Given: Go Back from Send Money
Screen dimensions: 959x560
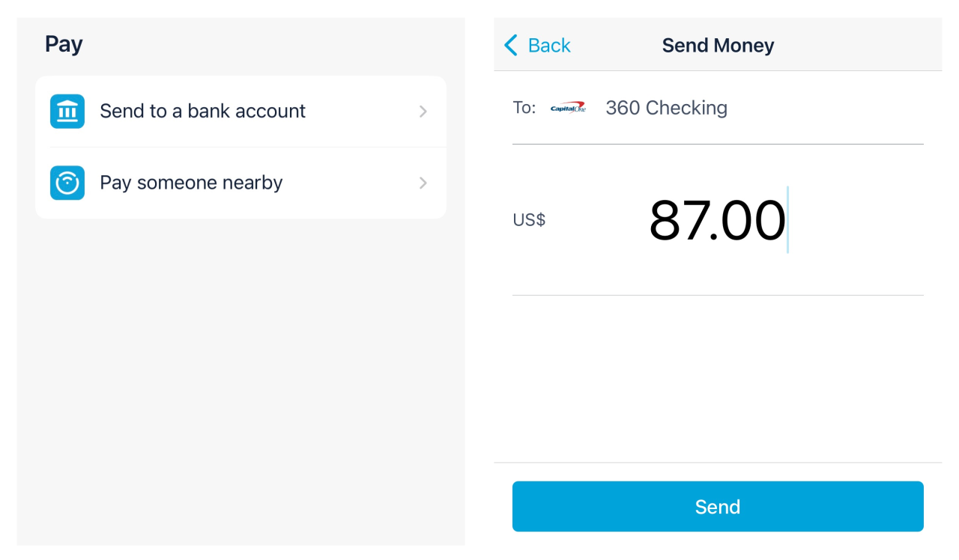Looking at the screenshot, I should tap(537, 46).
